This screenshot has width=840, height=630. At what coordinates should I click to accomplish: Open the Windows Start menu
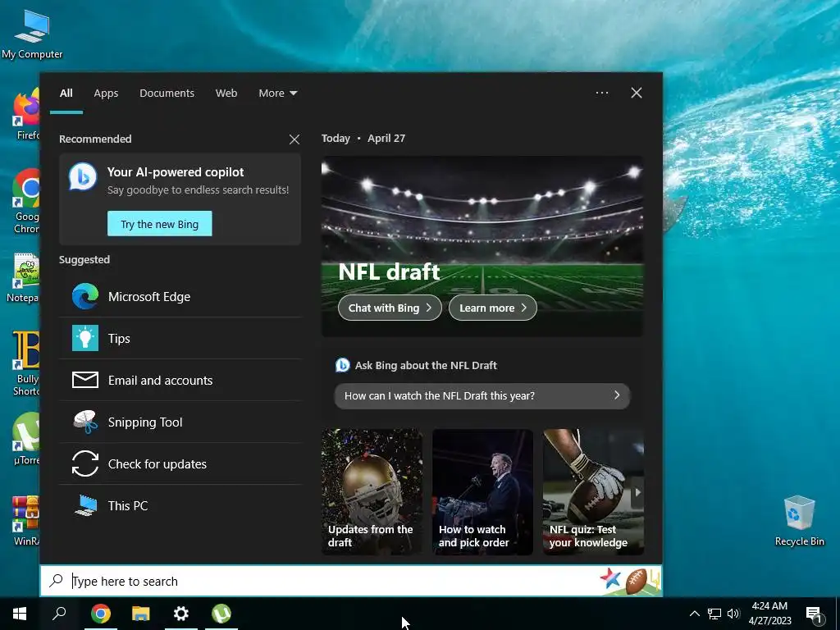(20, 614)
